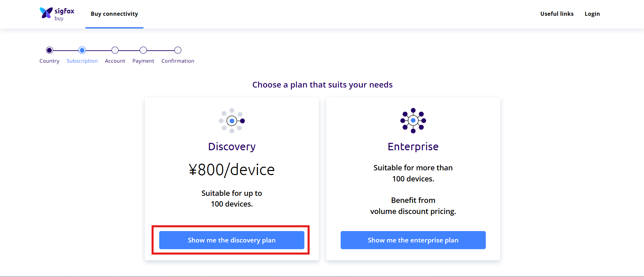This screenshot has width=644, height=277.
Task: Click the Enterprise plan title
Action: point(413,147)
